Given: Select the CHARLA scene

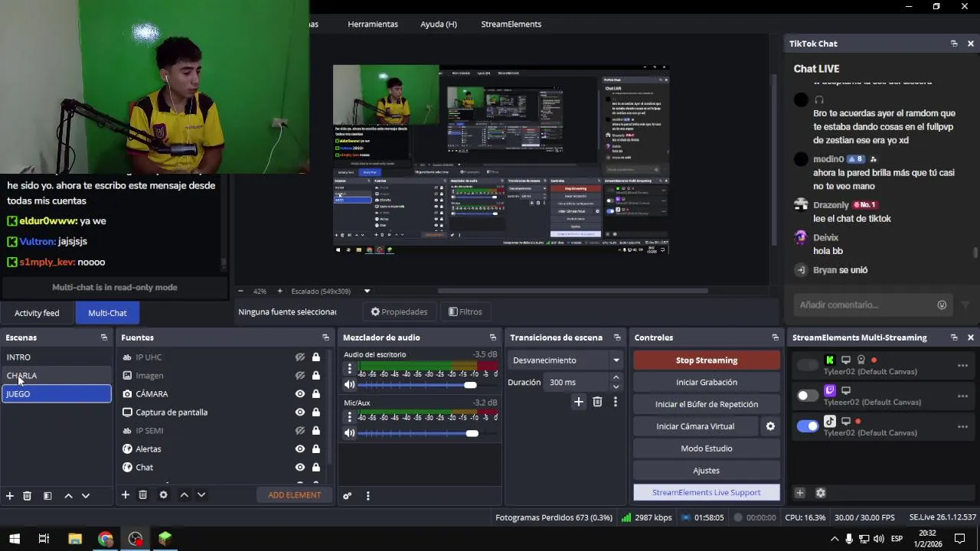Looking at the screenshot, I should point(56,376).
